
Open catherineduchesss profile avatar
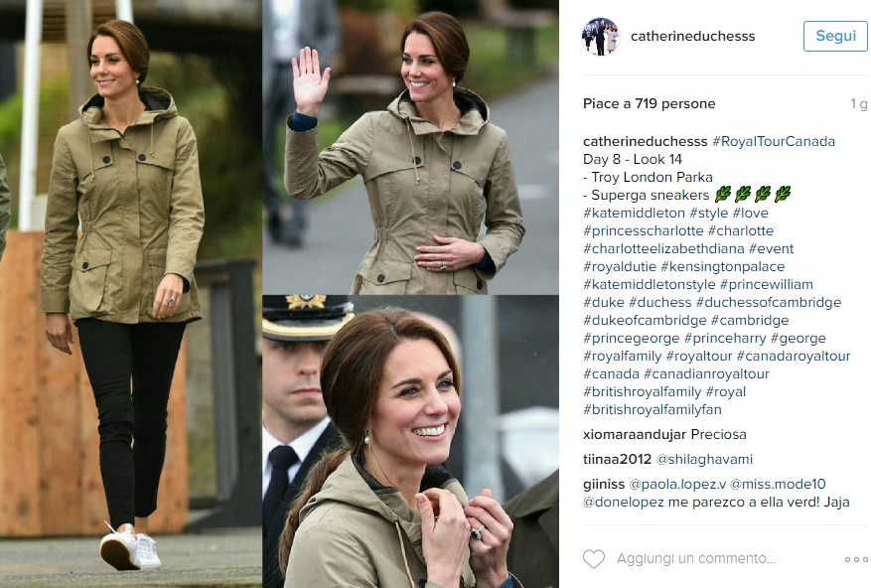pos(601,36)
